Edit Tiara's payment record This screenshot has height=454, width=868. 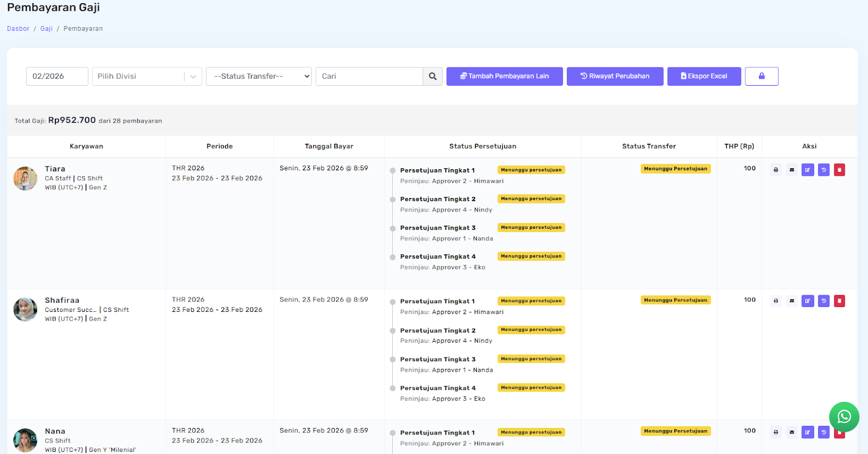(x=808, y=170)
